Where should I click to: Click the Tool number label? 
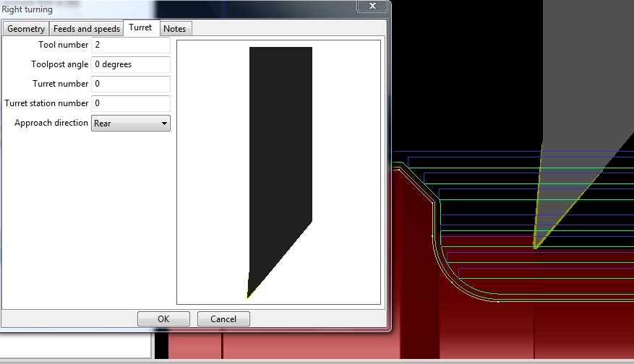point(63,45)
